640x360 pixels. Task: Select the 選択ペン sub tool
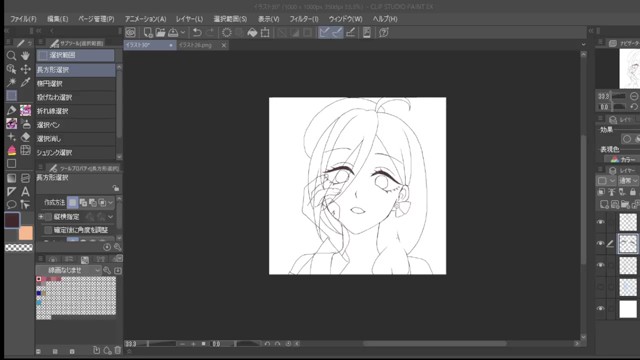[76, 125]
